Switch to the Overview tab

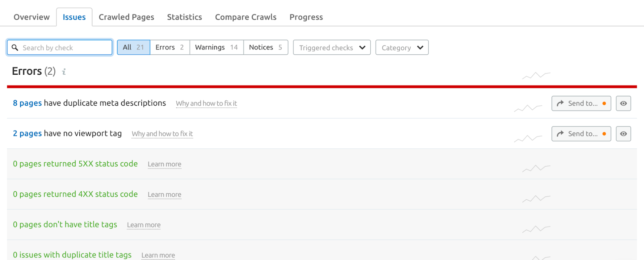point(31,17)
